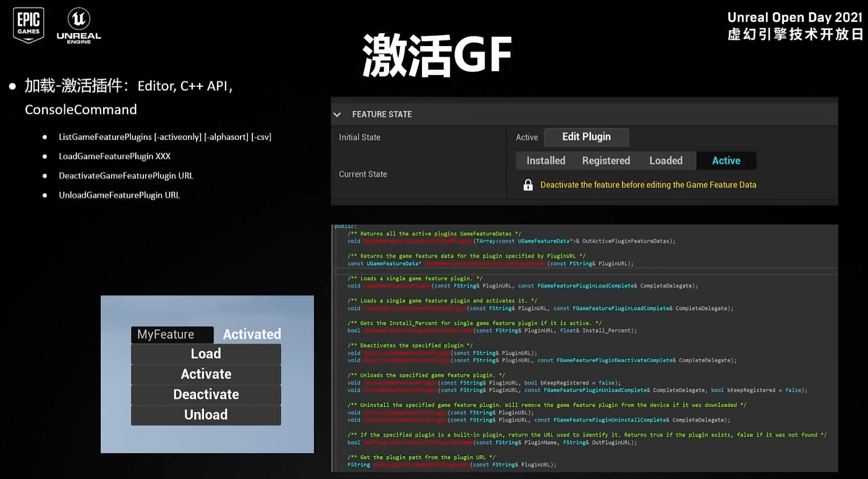Click the Current State row label
The image size is (868, 479).
(x=363, y=174)
